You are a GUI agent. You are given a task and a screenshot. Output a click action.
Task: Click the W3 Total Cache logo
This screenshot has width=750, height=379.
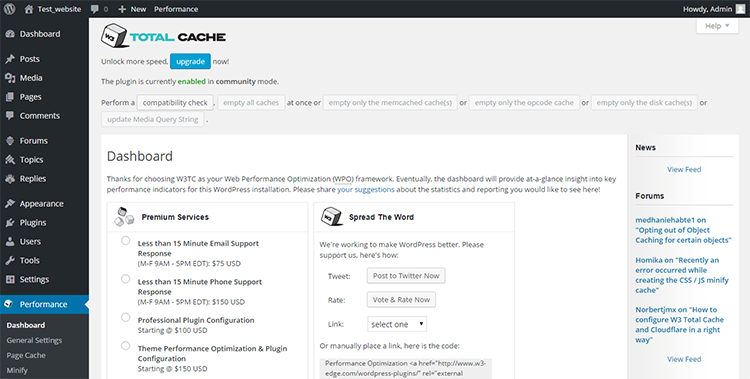pyautogui.click(x=163, y=35)
